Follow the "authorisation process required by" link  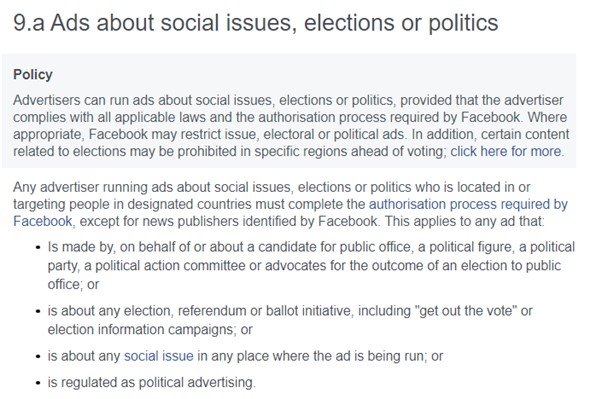pos(468,204)
